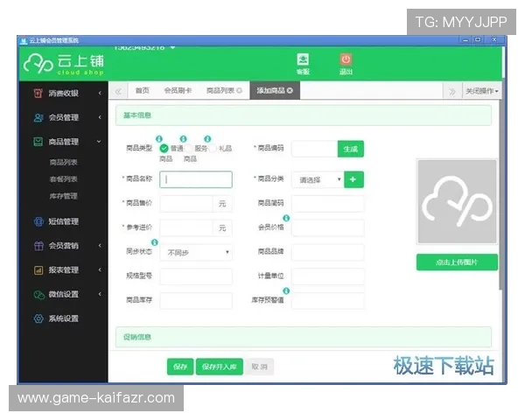Open 套餐列表 in the sidebar submenu

64,179
